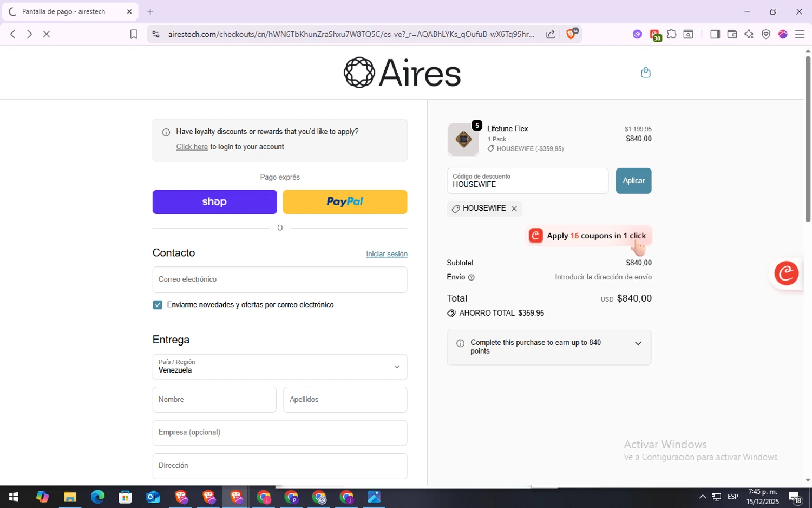
Task: Bookmark this page
Action: point(134,34)
